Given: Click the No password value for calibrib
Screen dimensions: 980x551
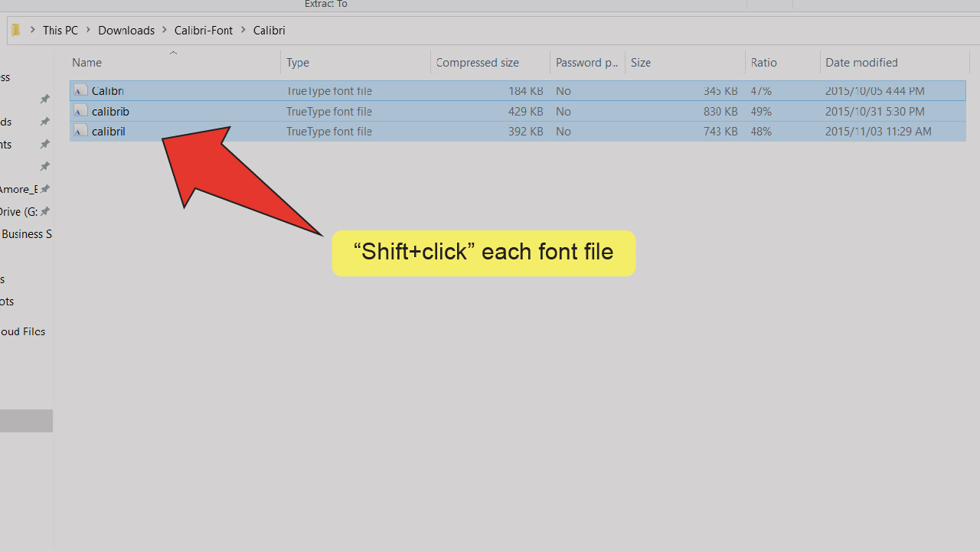Looking at the screenshot, I should point(563,112).
